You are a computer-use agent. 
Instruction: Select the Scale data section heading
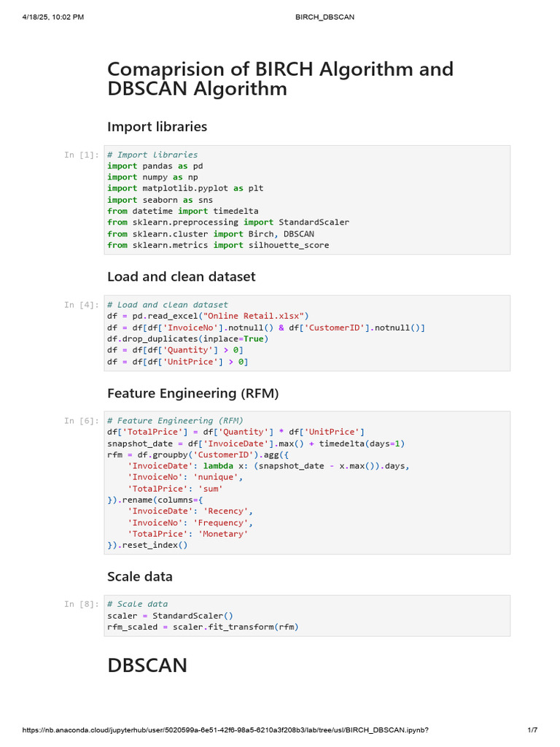[140, 576]
